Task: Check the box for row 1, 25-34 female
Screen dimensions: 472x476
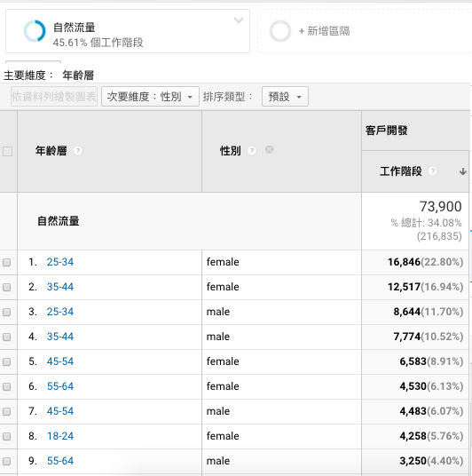Action: pos(7,262)
